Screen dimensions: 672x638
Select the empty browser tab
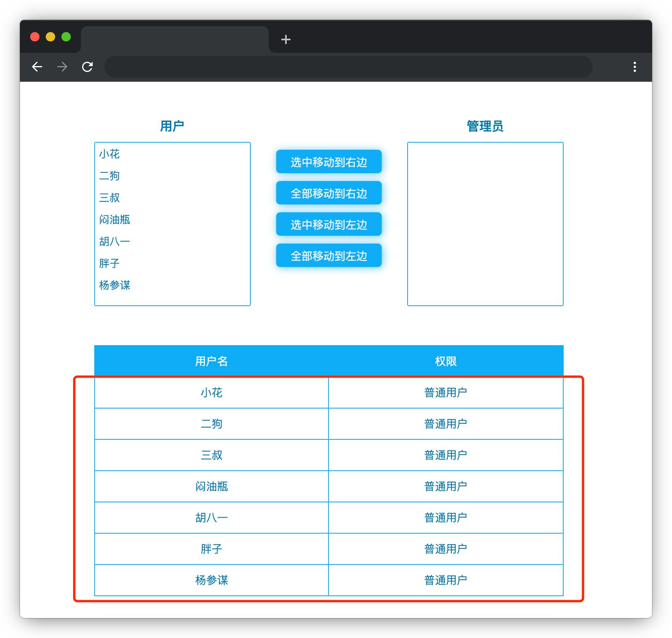click(x=175, y=39)
